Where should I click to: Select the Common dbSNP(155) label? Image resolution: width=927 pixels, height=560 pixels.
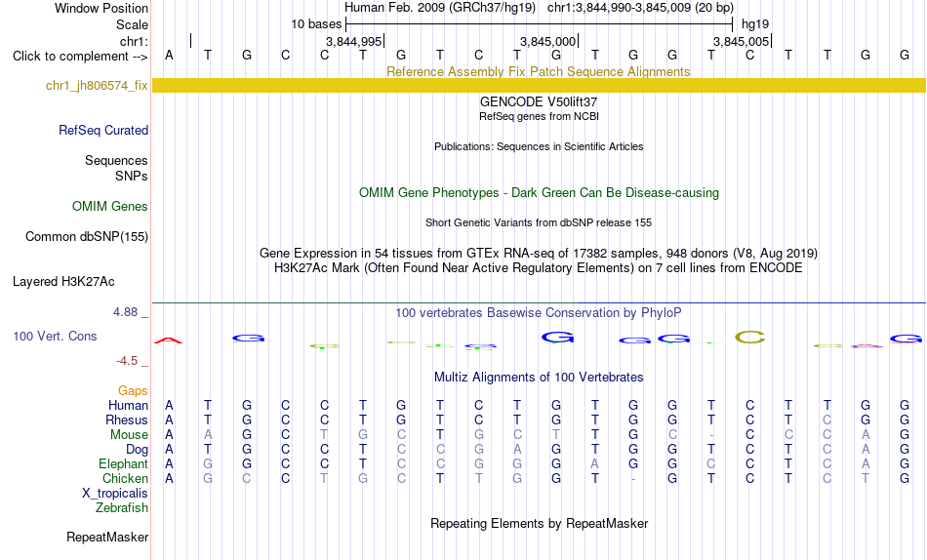[87, 236]
